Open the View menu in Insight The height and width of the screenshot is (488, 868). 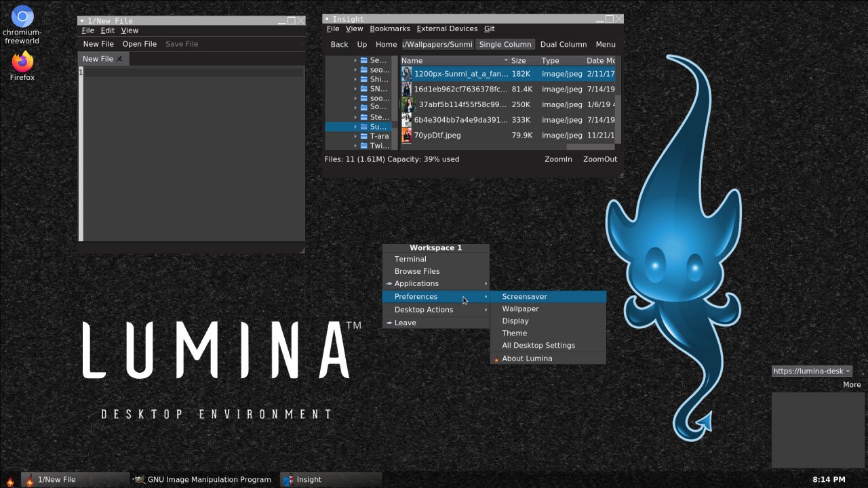tap(355, 29)
